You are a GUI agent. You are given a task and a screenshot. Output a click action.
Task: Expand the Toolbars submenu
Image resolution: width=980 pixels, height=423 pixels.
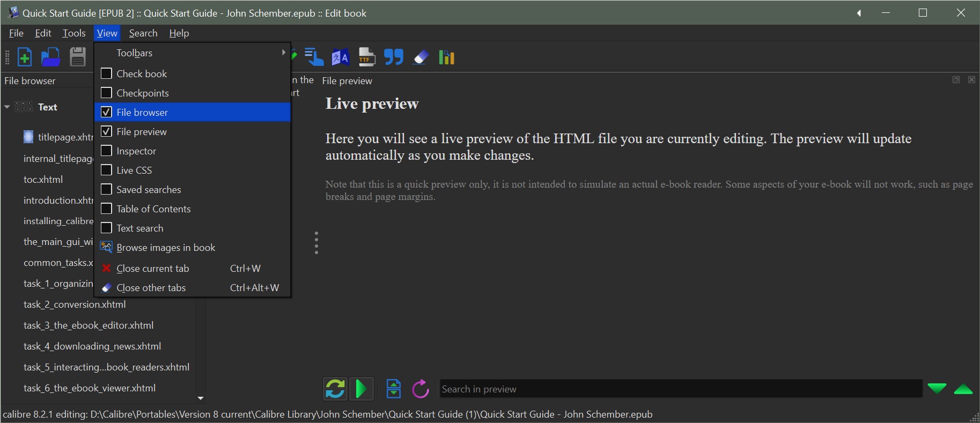[x=193, y=53]
